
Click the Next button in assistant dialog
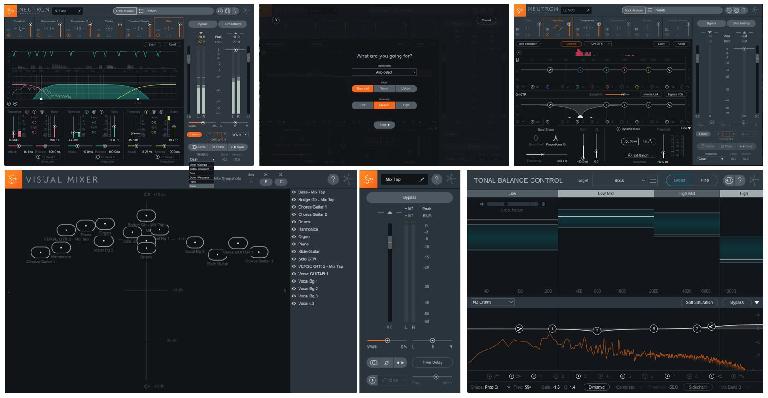pyautogui.click(x=384, y=125)
